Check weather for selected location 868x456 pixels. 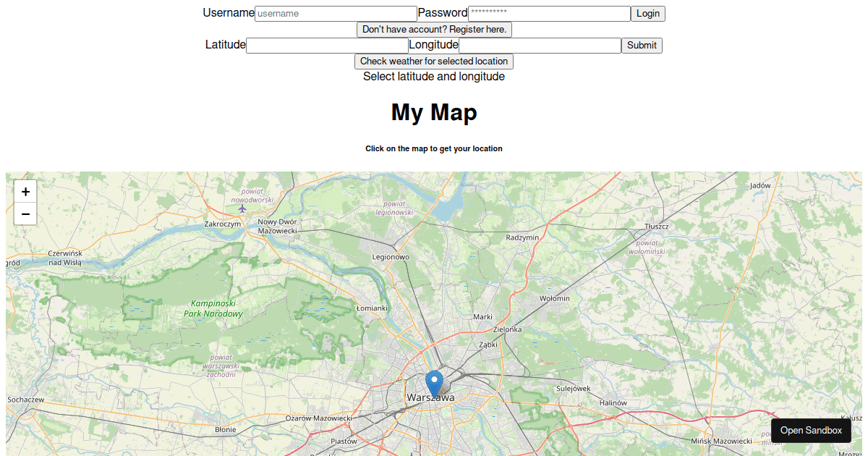(434, 62)
